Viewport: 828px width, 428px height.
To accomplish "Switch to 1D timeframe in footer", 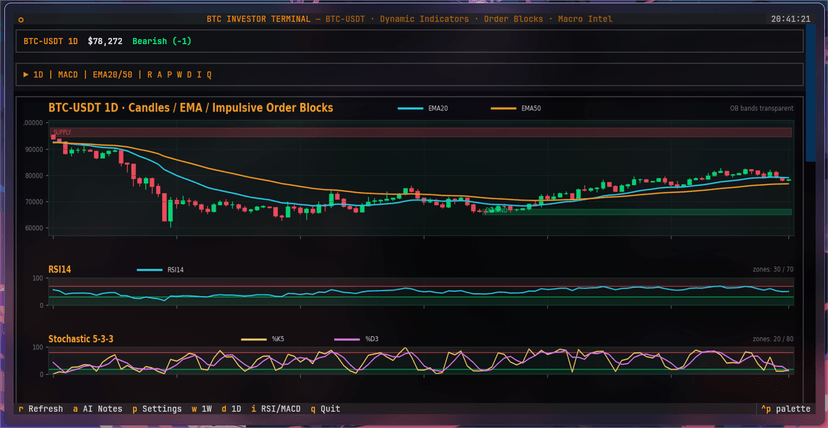I will pos(231,409).
